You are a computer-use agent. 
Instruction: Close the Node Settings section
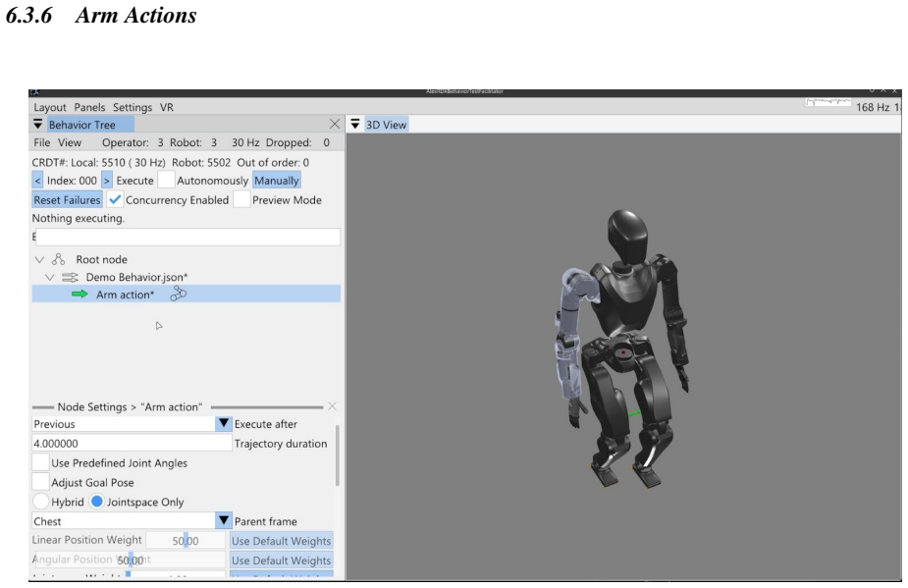click(332, 406)
